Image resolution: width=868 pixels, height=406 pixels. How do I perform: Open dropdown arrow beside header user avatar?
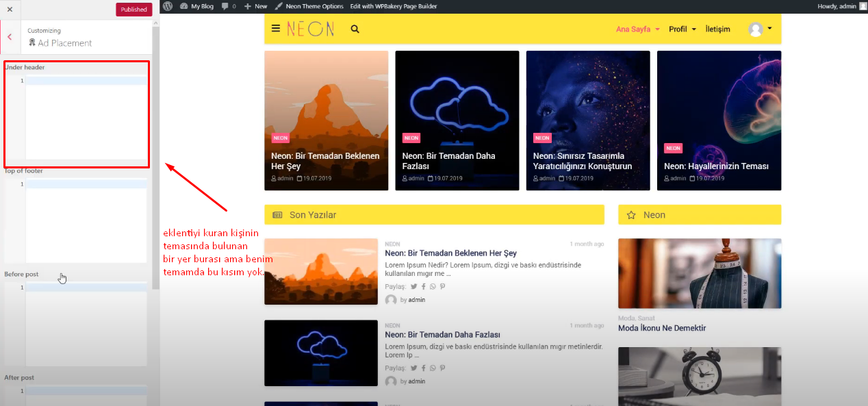click(x=770, y=29)
